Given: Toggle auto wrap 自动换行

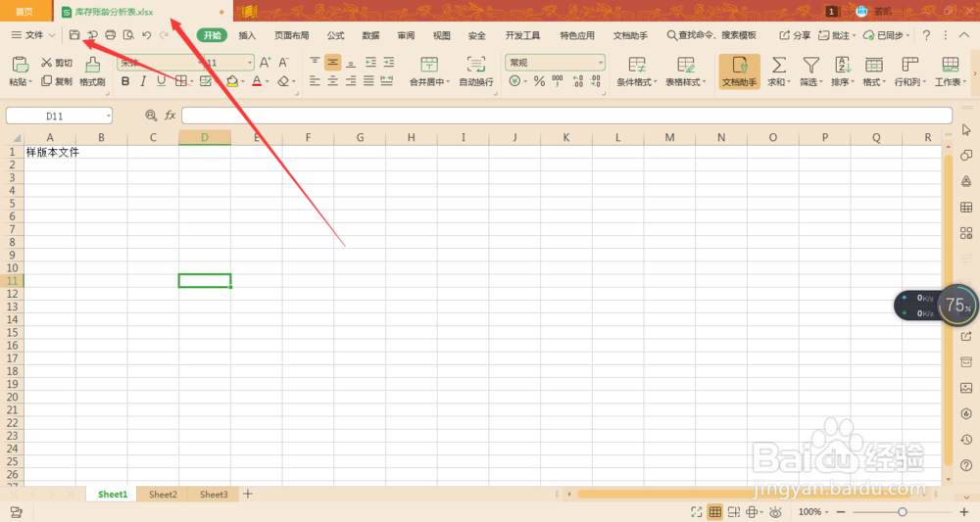Looking at the screenshot, I should pyautogui.click(x=476, y=71).
